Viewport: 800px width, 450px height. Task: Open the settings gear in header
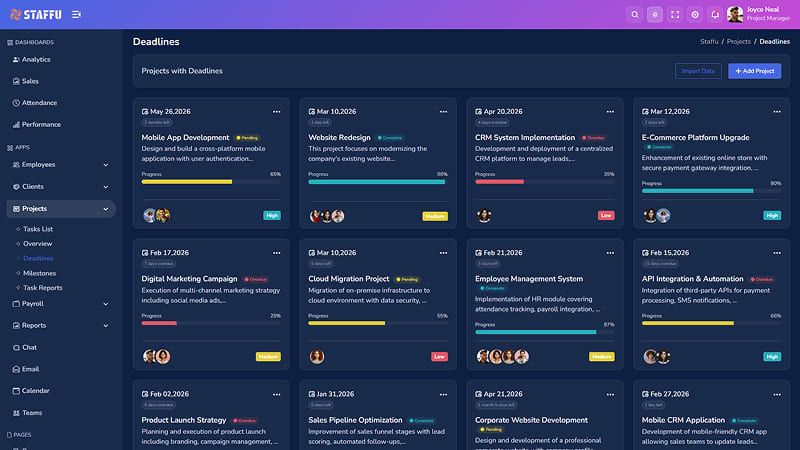point(695,15)
